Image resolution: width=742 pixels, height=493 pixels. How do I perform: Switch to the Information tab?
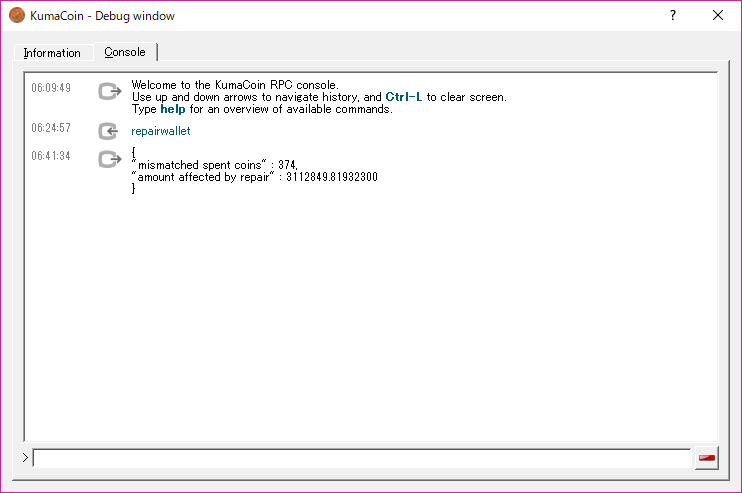[52, 53]
